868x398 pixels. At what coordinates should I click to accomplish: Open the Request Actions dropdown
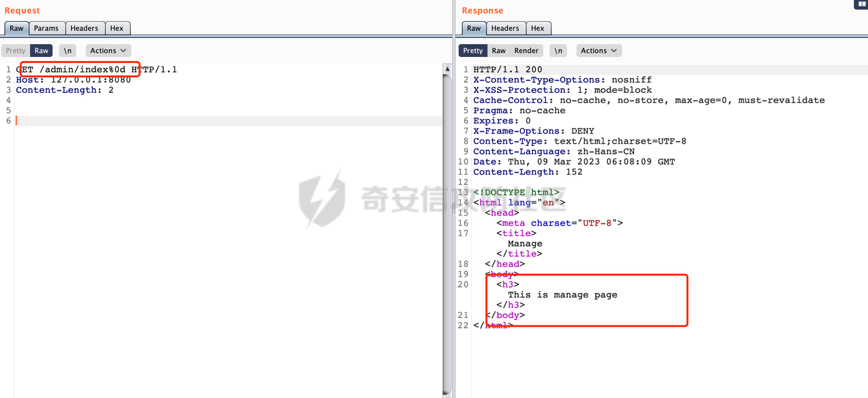click(x=108, y=51)
